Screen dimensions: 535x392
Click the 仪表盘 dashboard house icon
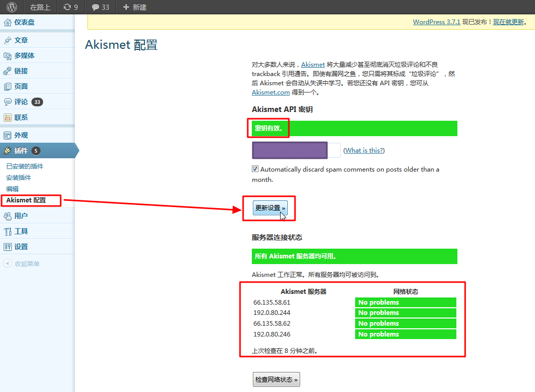(x=7, y=23)
